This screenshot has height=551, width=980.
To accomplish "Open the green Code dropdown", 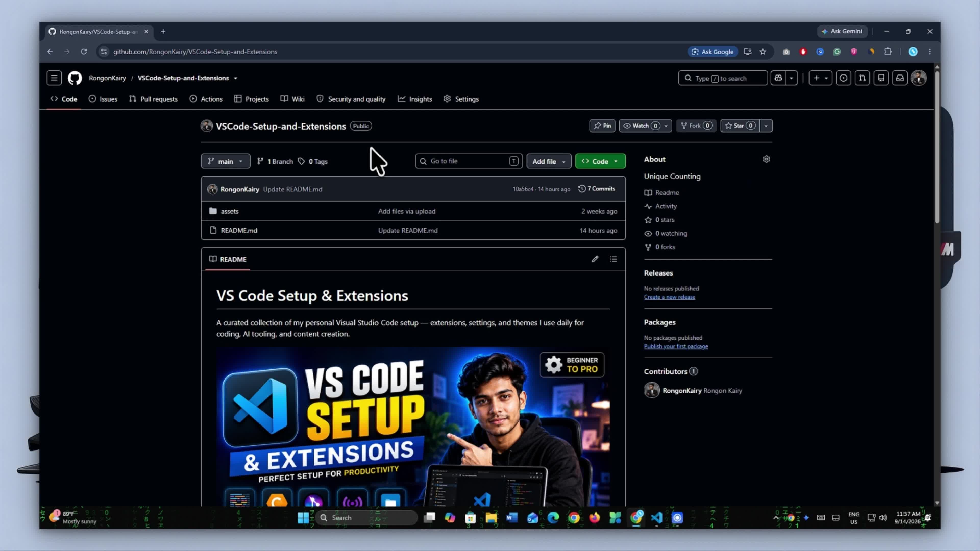I will (x=600, y=161).
